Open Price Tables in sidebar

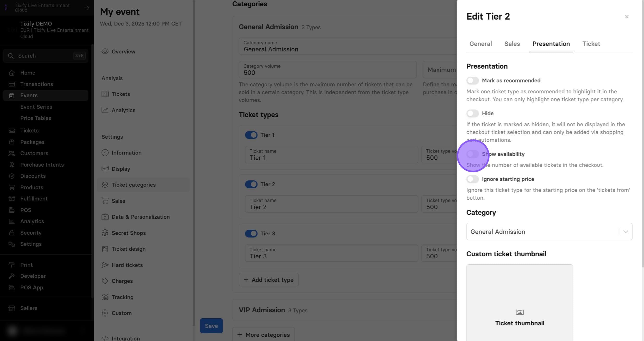coord(36,118)
